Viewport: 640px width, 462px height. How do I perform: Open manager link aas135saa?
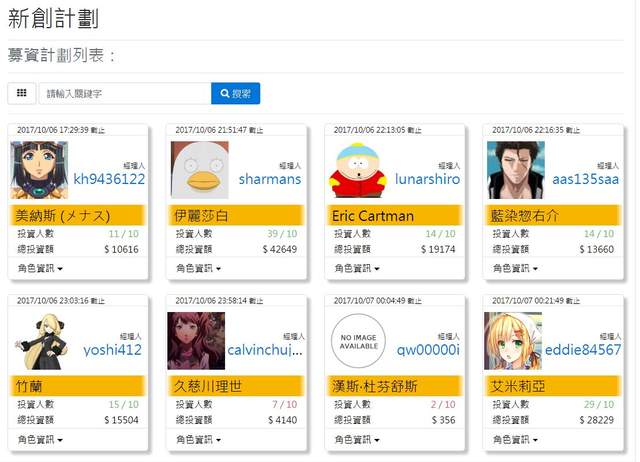click(x=586, y=179)
